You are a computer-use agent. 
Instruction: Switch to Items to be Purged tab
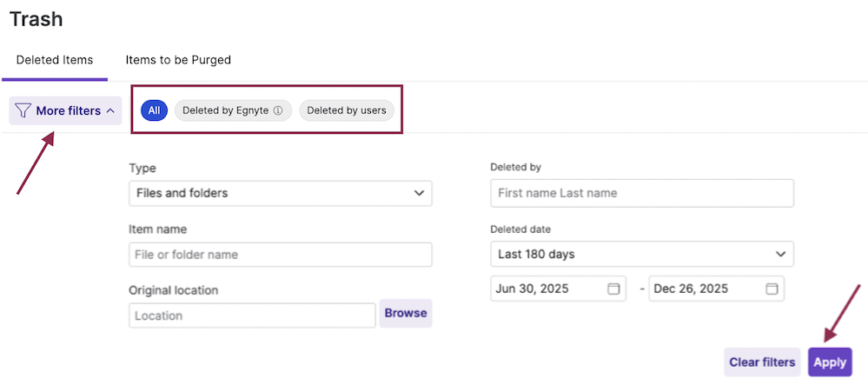[x=178, y=60]
